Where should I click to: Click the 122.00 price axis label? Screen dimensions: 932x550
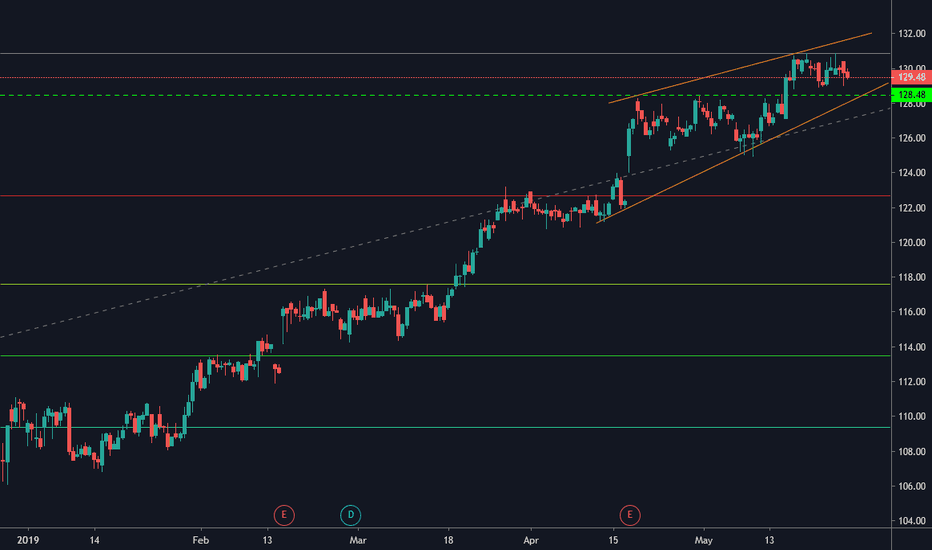click(912, 208)
